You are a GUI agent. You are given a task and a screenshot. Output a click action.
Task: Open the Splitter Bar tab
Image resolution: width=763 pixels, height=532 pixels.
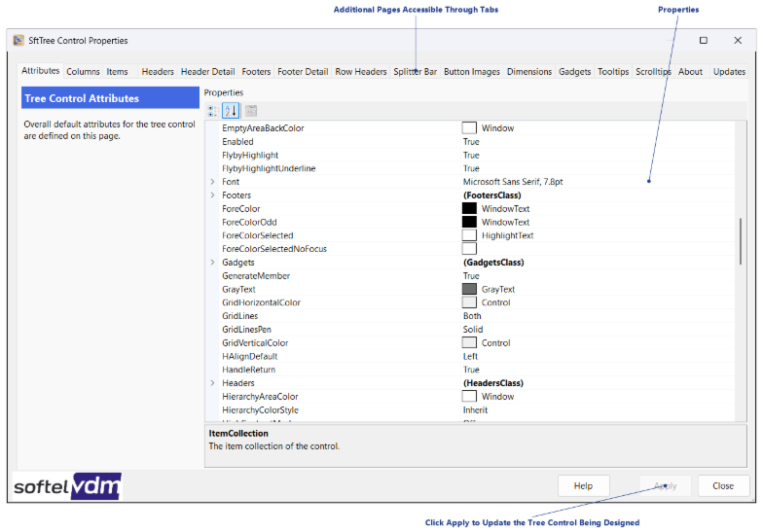(x=415, y=72)
